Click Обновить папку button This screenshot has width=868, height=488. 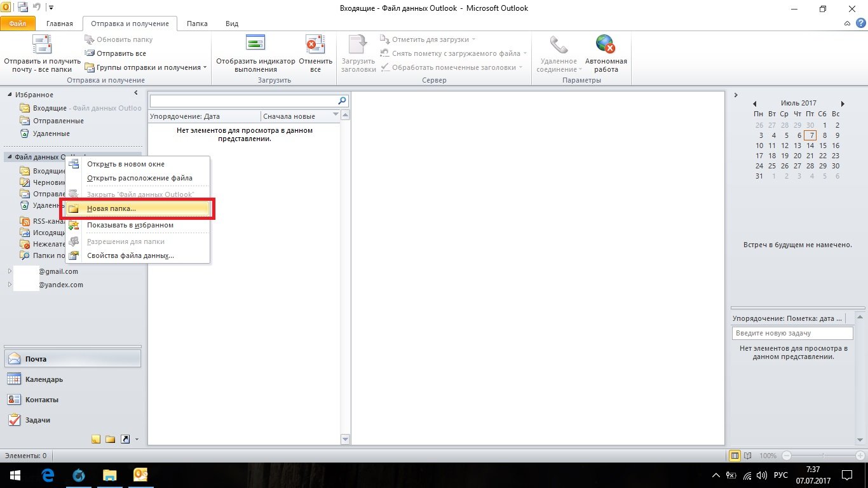[119, 39]
